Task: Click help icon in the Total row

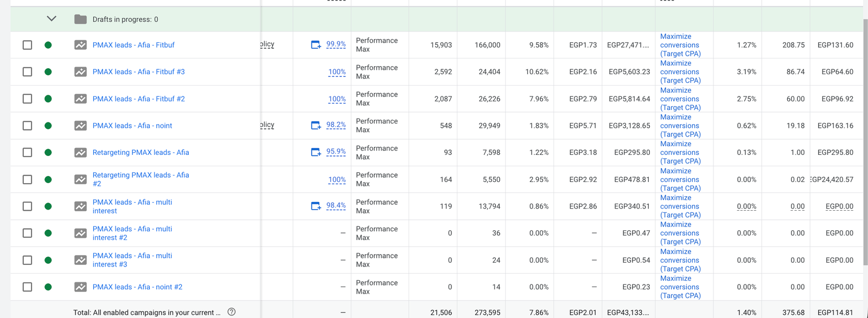Action: coord(232,312)
